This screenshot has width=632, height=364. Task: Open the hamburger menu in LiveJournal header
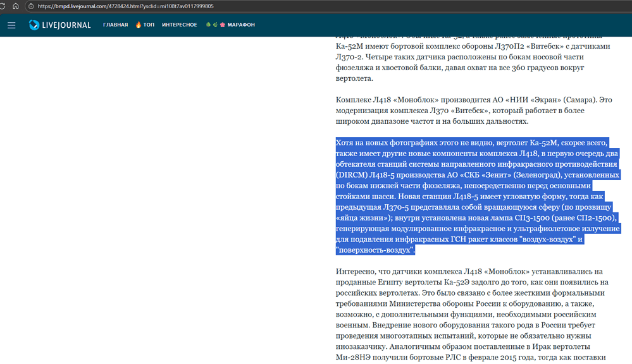(11, 25)
